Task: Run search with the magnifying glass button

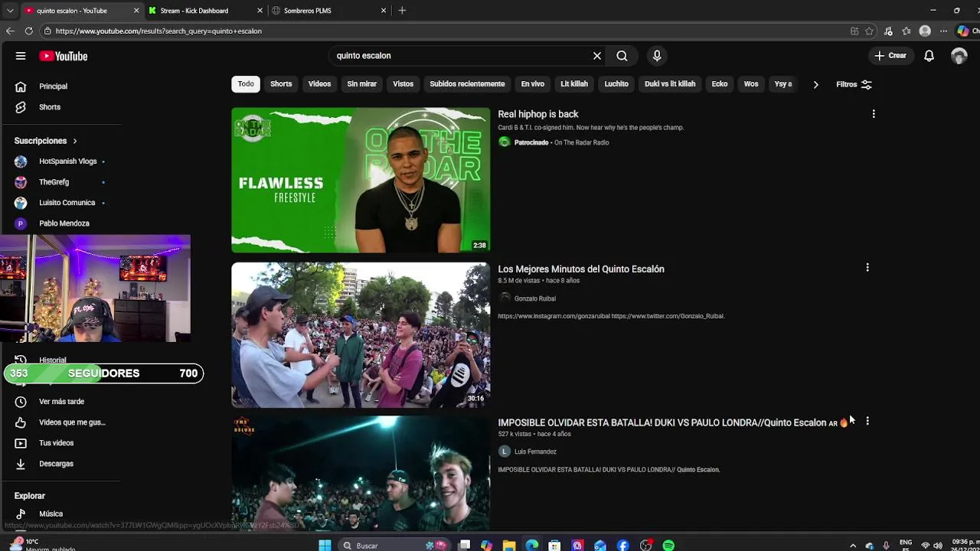Action: point(622,56)
